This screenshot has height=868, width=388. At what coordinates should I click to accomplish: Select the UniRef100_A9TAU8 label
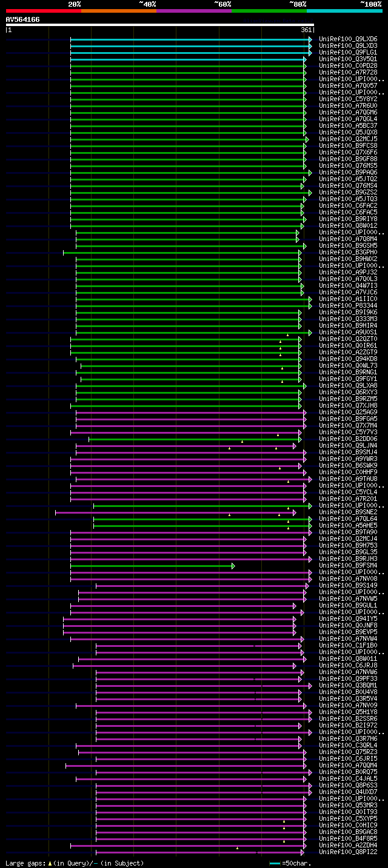(348, 479)
